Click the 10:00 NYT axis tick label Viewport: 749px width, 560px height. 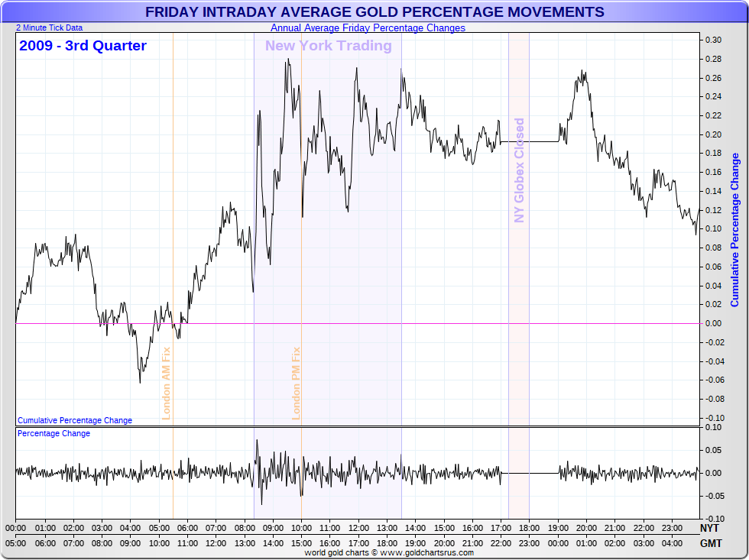(x=301, y=528)
